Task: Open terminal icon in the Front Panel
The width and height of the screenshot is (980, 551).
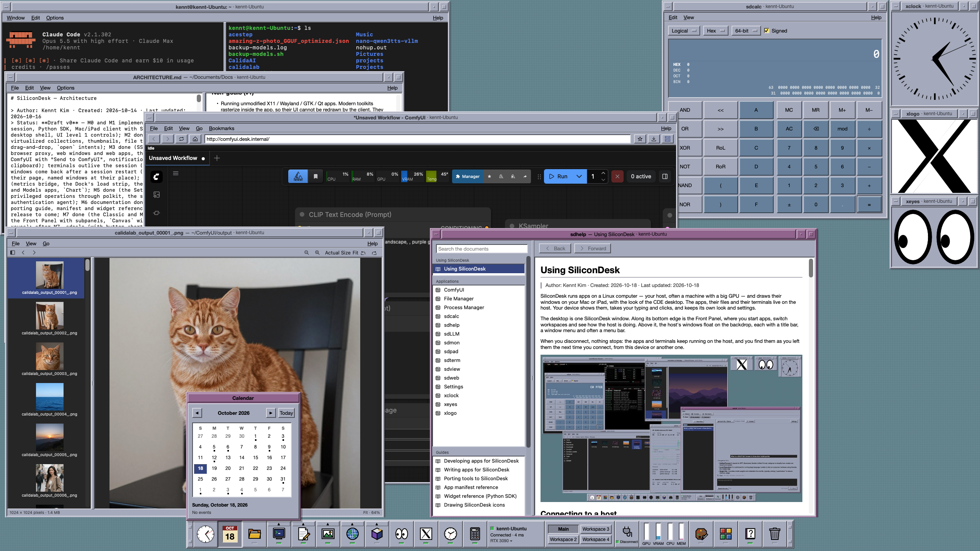Action: click(279, 533)
